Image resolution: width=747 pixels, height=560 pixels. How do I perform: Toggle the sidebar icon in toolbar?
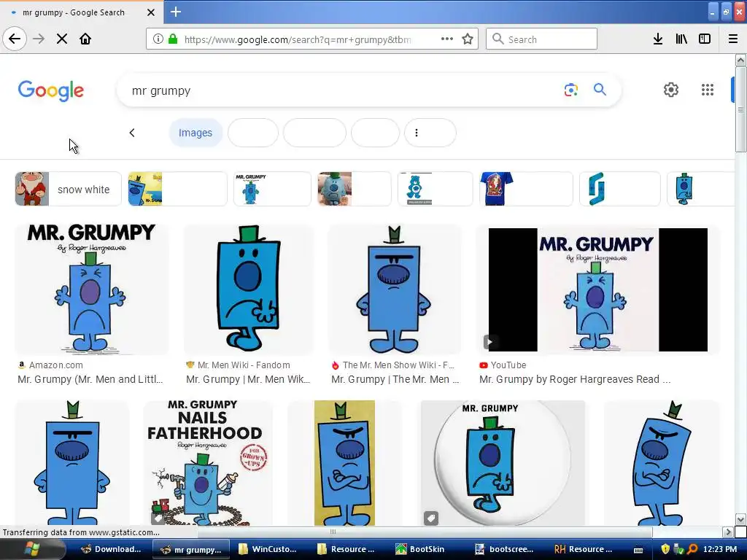[705, 39]
